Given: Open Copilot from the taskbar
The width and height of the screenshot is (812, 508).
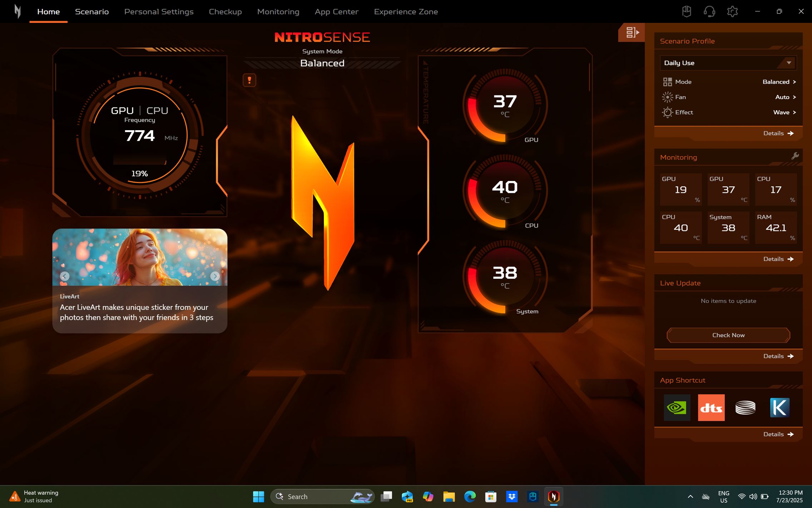Looking at the screenshot, I should point(428,497).
